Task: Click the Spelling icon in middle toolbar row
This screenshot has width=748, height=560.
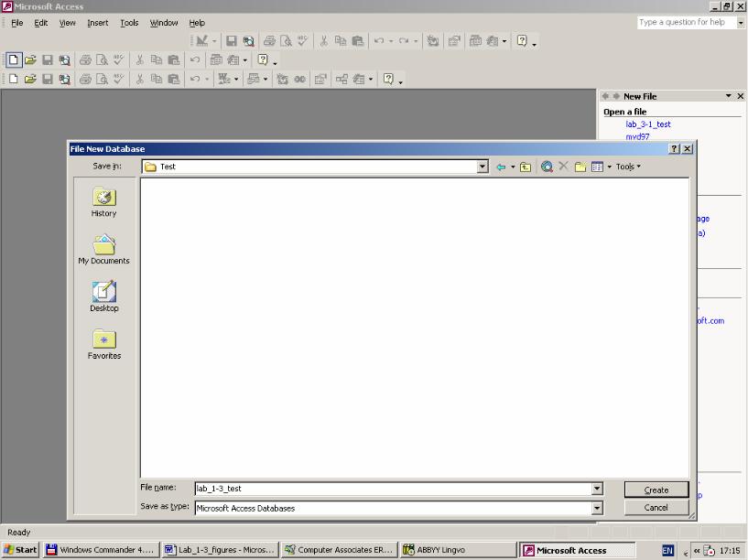Action: (x=118, y=60)
